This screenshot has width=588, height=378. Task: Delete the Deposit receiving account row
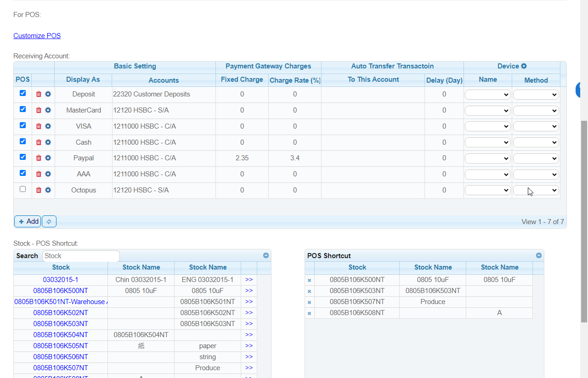pyautogui.click(x=39, y=94)
